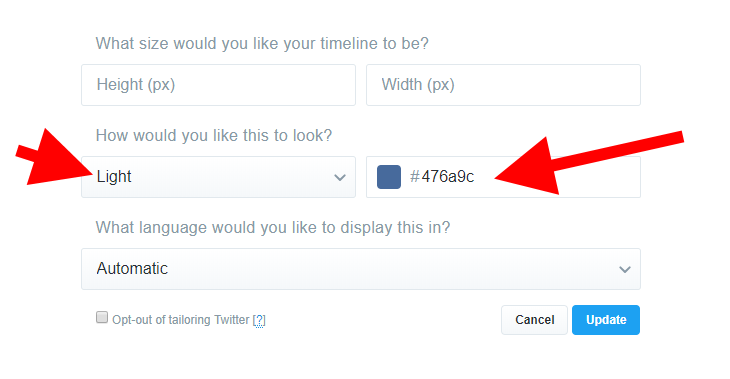
Task: Enable the Opt-out of tailoring Twitter checkbox
Action: pos(102,318)
